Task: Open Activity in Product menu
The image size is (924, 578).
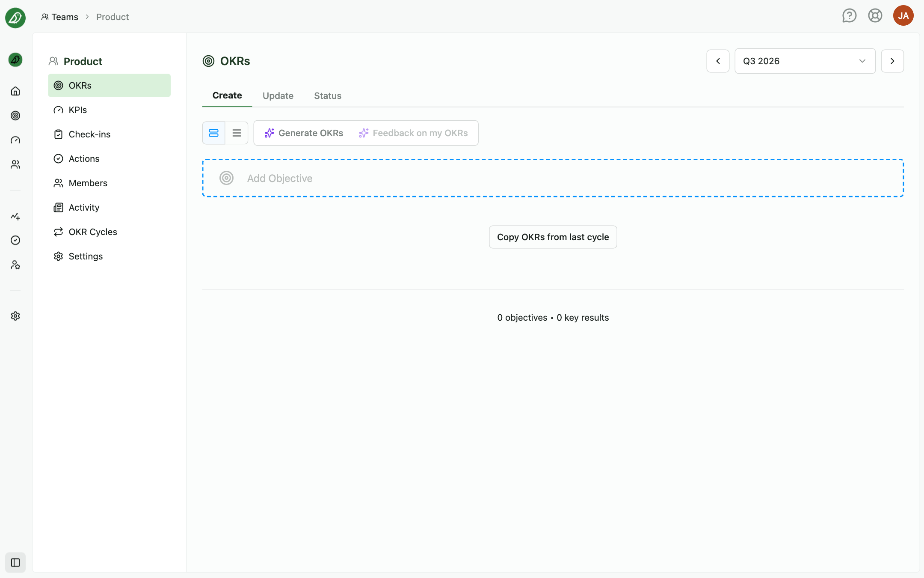Action: [110, 208]
